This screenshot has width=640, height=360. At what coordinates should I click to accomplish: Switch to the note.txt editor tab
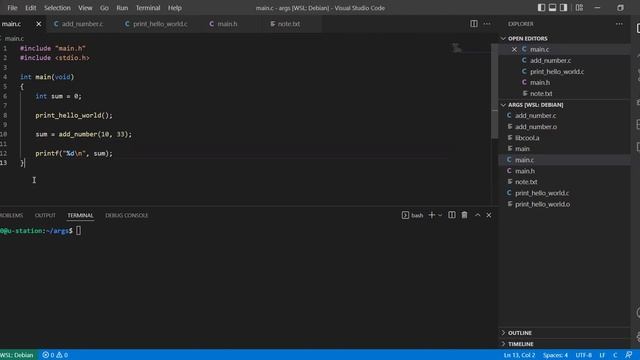(289, 24)
